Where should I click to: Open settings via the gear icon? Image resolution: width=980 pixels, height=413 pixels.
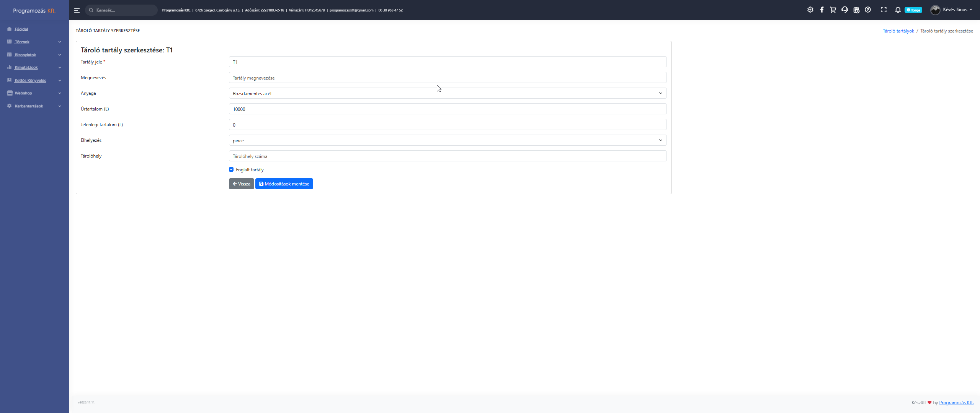click(810, 10)
